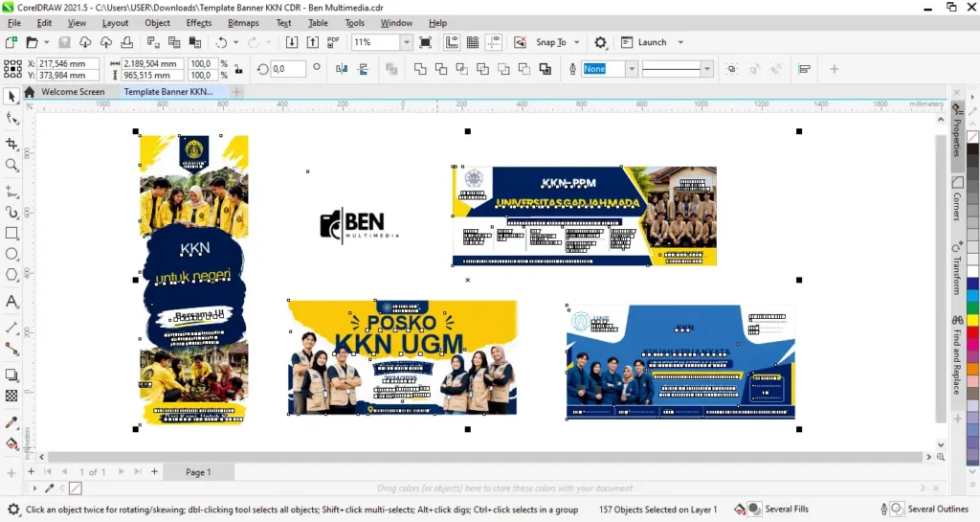
Task: Switch to Template Banner KKN tab
Action: (168, 91)
